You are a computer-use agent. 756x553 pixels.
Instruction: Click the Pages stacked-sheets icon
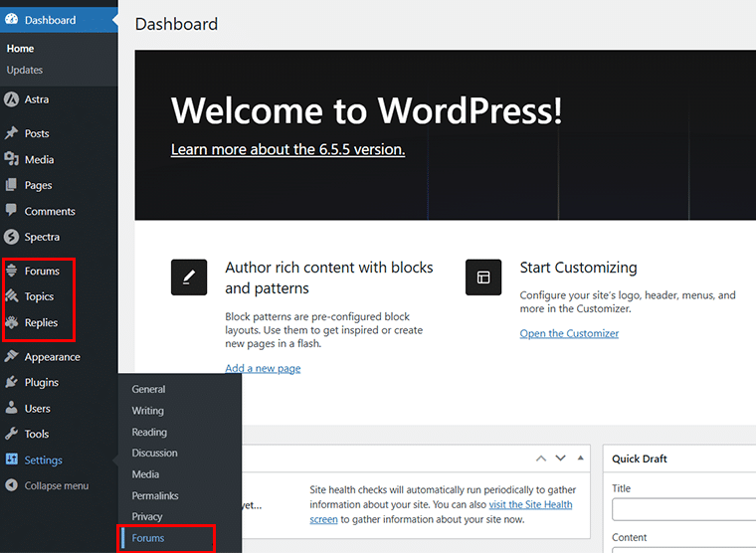pos(11,185)
